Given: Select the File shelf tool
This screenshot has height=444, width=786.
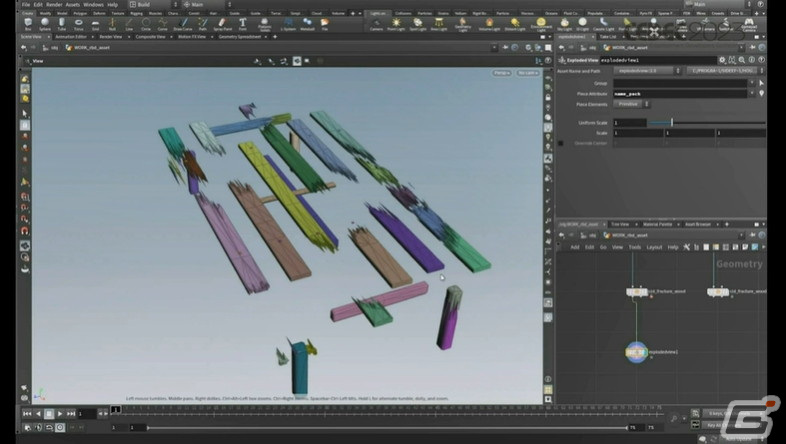Looking at the screenshot, I should click(325, 24).
